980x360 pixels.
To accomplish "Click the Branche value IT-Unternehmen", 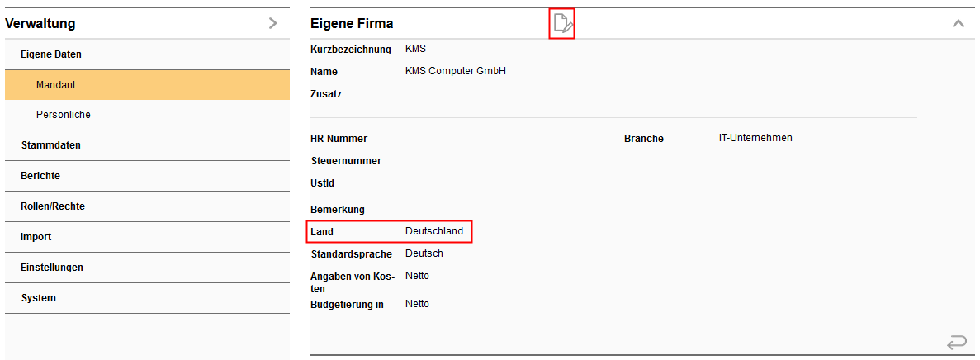I will [755, 138].
